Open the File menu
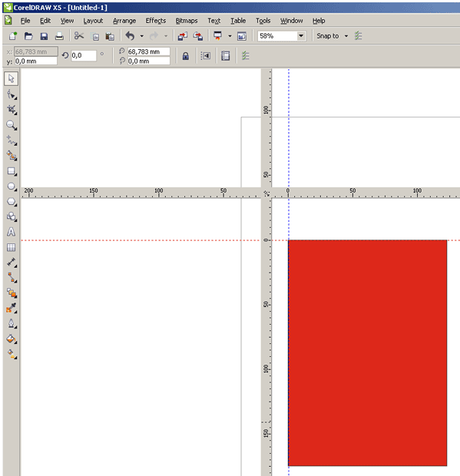This screenshot has height=476, width=460. pyautogui.click(x=25, y=21)
